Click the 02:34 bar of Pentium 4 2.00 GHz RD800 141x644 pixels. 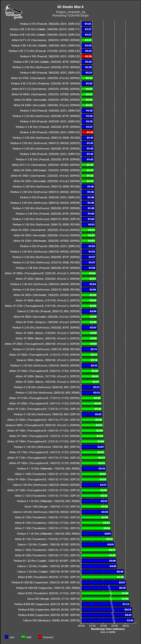[x=91, y=393]
